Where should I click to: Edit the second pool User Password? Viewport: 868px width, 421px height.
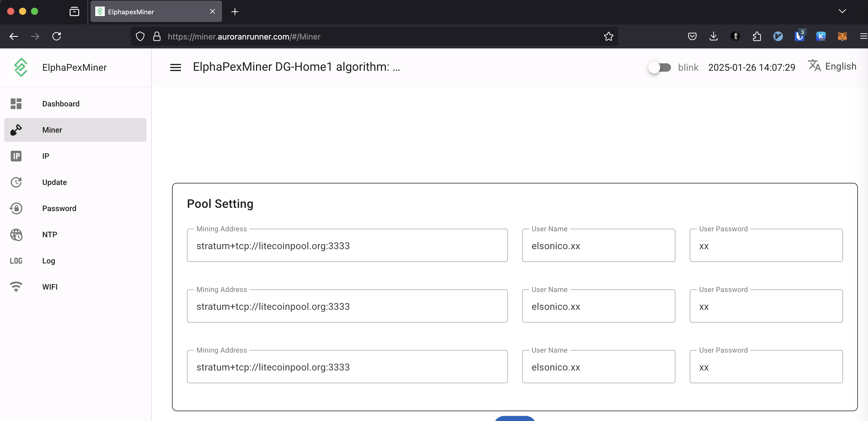766,306
